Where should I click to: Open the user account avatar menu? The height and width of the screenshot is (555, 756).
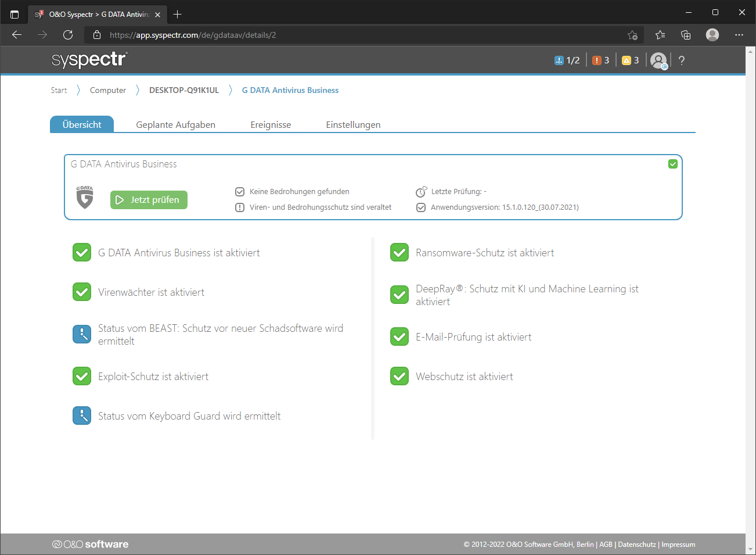(659, 60)
